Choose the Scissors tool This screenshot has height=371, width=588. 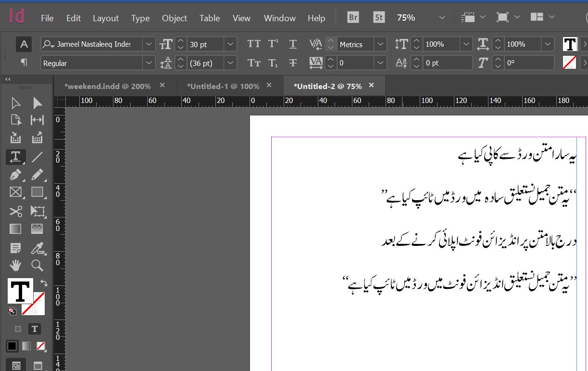pyautogui.click(x=15, y=211)
